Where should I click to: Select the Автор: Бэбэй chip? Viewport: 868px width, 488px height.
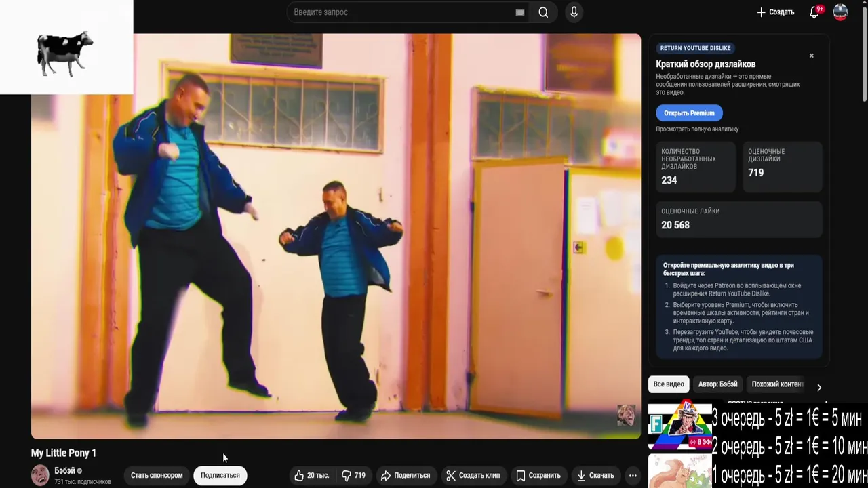click(717, 384)
